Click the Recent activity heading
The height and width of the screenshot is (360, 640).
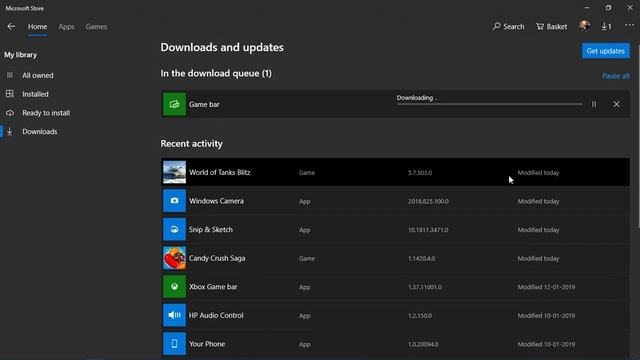point(191,144)
